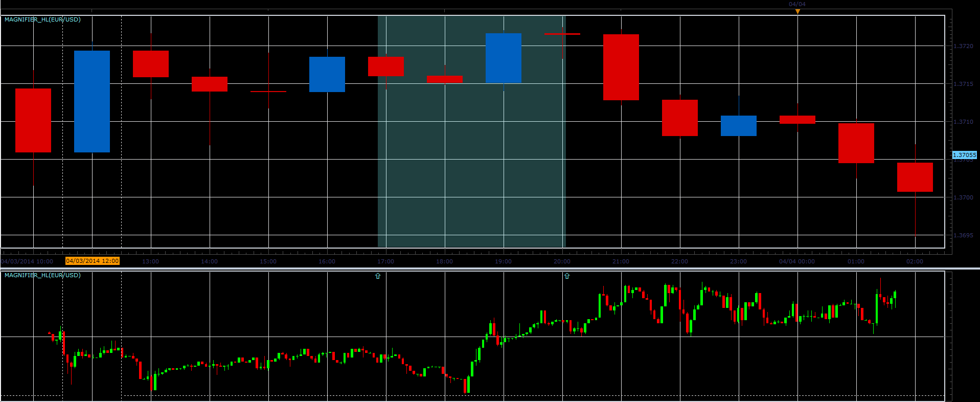The width and height of the screenshot is (980, 402).
Task: Click the 04/04 00:00 time axis label
Action: 797,261
